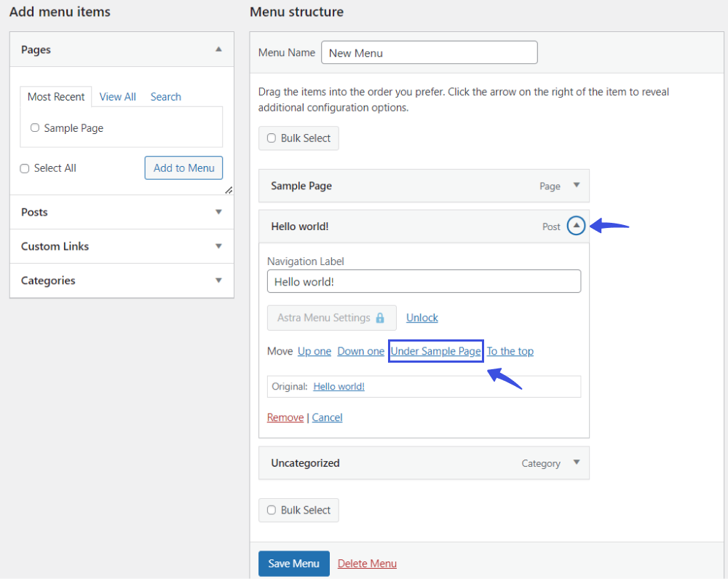Focus the Menu Name input field

(x=430, y=52)
